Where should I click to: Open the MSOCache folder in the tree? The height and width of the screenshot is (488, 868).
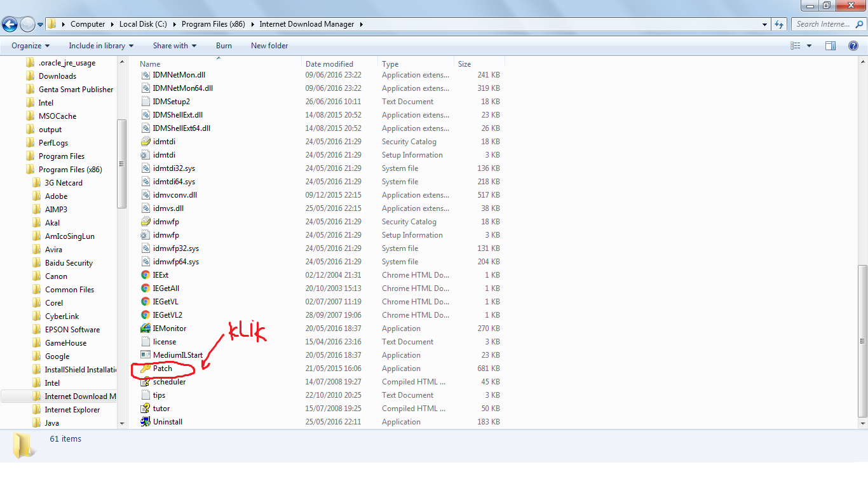pos(57,116)
